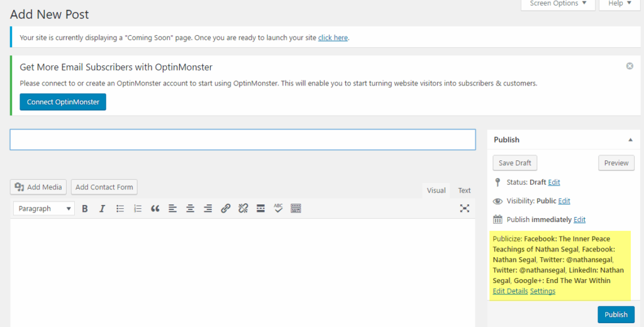Insert or edit a link
The height and width of the screenshot is (327, 644).
226,209
